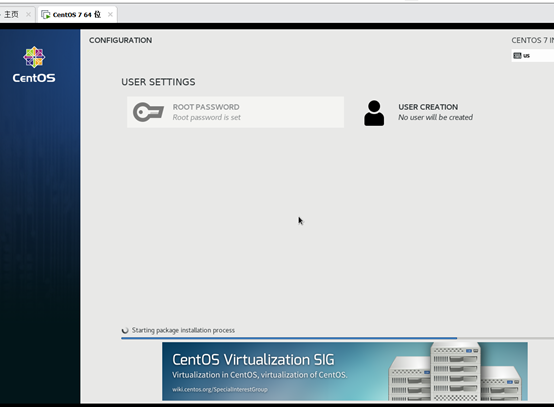This screenshot has height=407, width=554.
Task: Click the USER SETTINGS heading
Action: click(x=158, y=82)
